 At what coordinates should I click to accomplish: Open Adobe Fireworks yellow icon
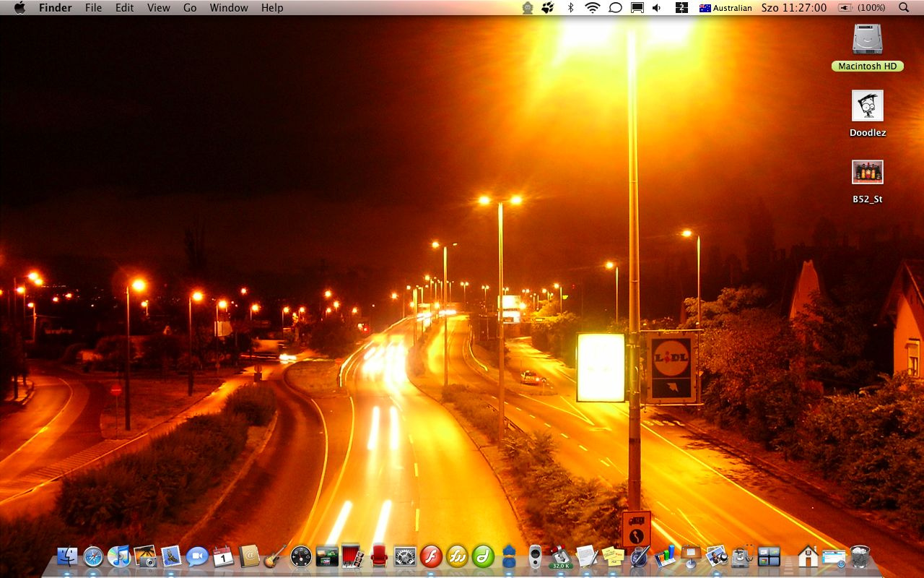(x=457, y=556)
